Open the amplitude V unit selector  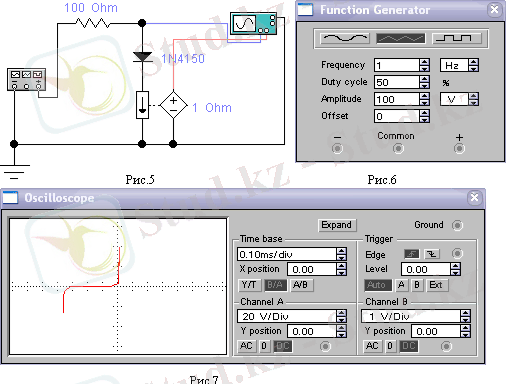click(x=459, y=99)
